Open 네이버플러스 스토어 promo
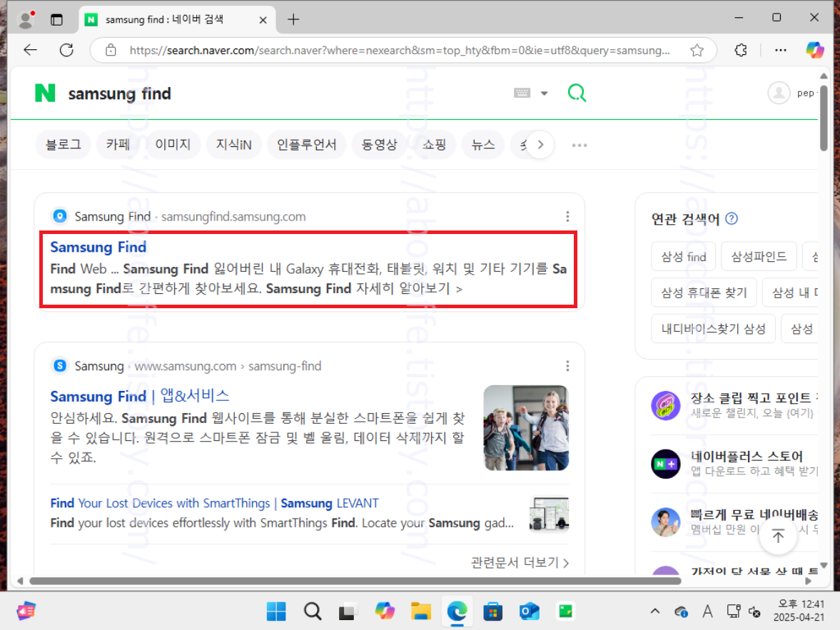The width and height of the screenshot is (840, 630). pos(734,463)
